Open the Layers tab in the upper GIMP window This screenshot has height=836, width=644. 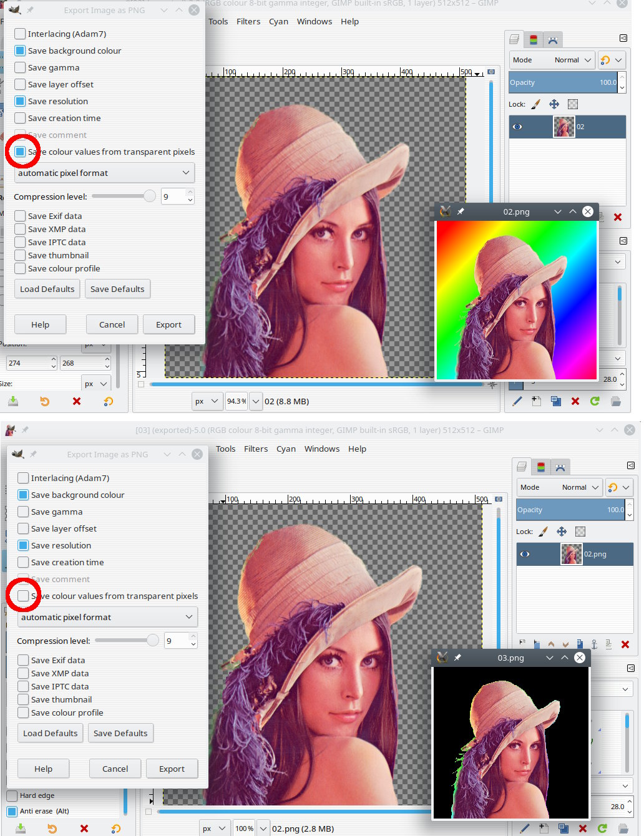point(515,40)
